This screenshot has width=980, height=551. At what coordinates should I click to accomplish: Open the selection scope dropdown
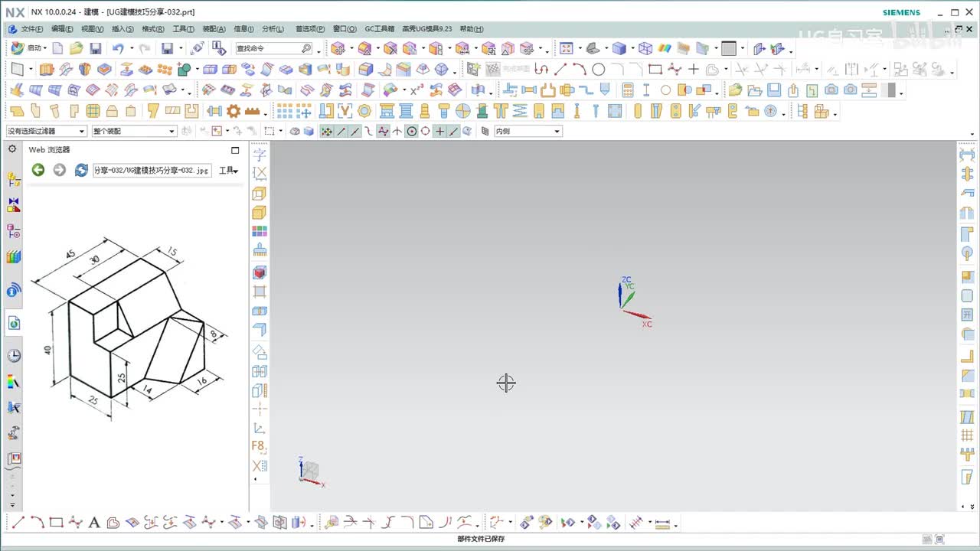(134, 132)
